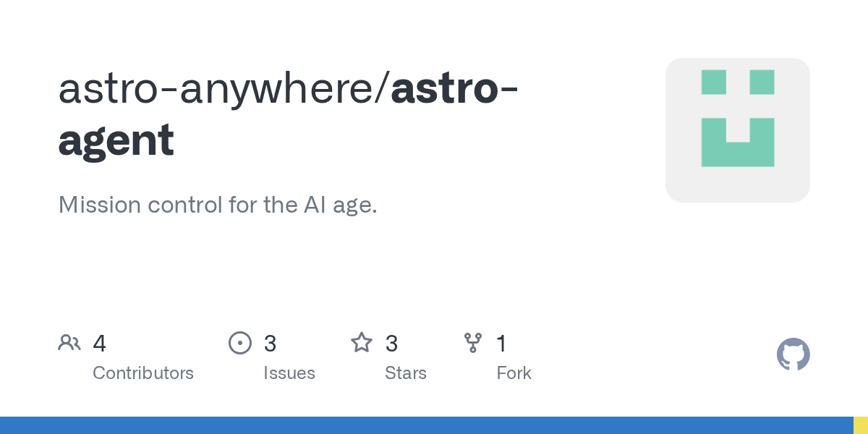Click the number 3 above Issues
868x434 pixels.
[x=271, y=344]
